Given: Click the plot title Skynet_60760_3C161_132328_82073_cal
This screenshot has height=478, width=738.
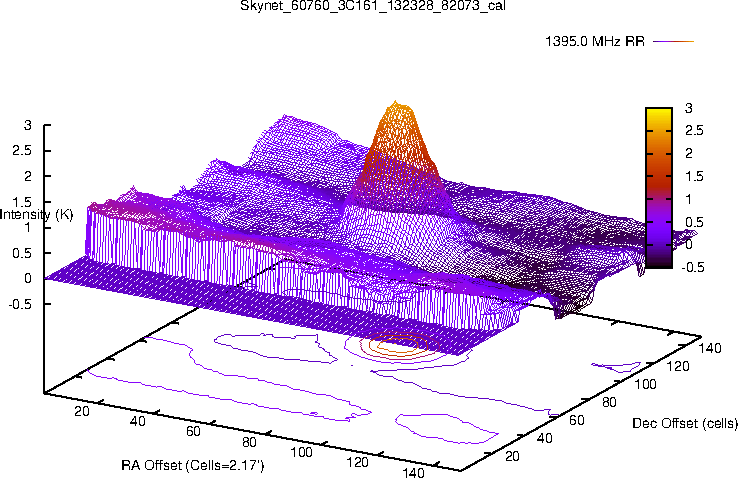Looking at the screenshot, I should [x=373, y=6].
